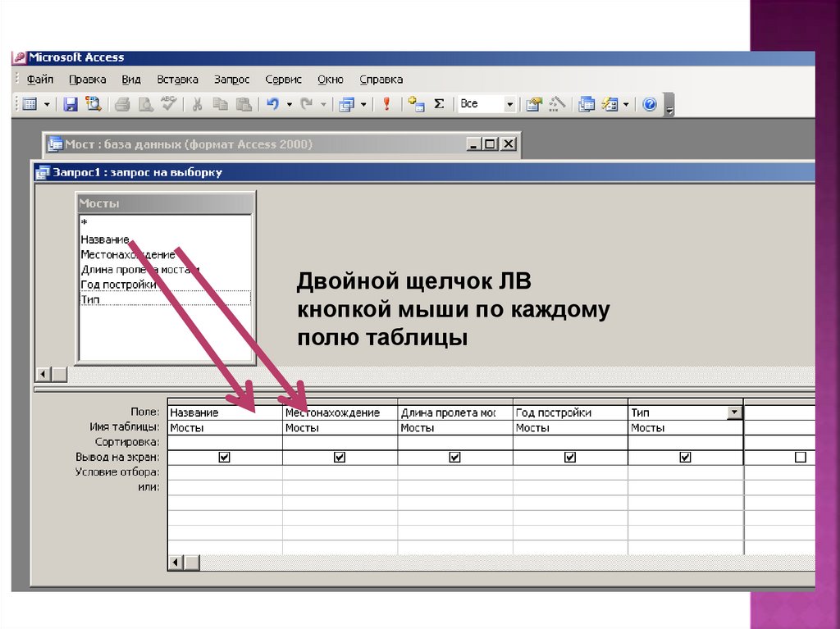The width and height of the screenshot is (840, 629).
Task: Open the Правка menu
Action: [87, 80]
